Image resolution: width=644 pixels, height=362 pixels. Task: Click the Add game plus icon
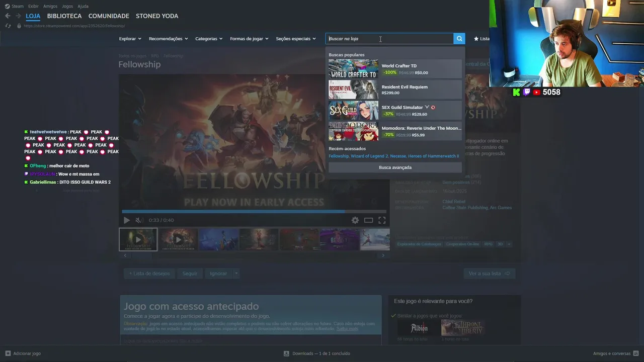(x=8, y=353)
